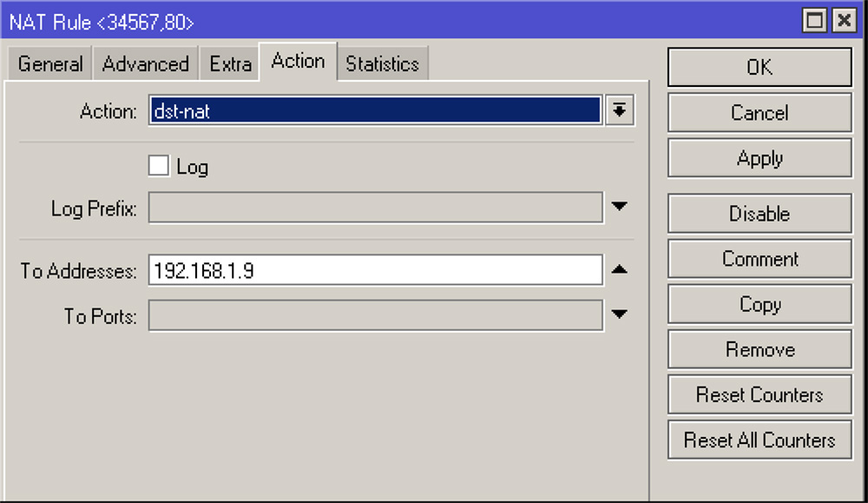Expand the To Ports field arrow
The height and width of the screenshot is (503, 868).
pos(619,315)
